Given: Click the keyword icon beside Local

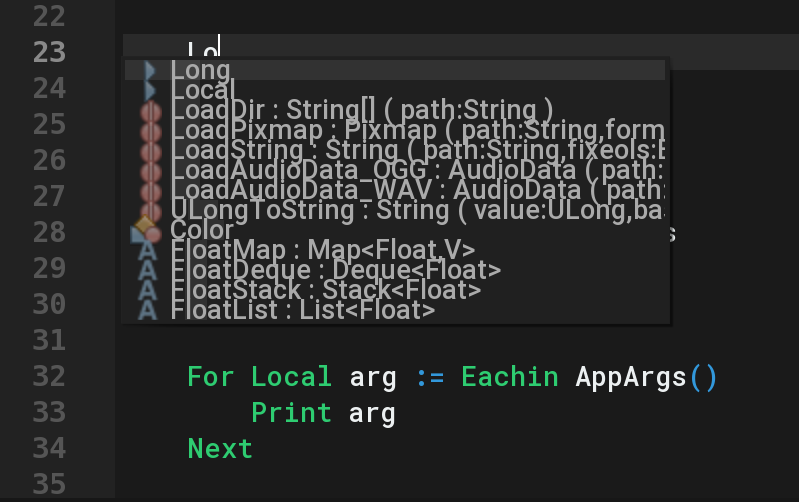Looking at the screenshot, I should [150, 90].
